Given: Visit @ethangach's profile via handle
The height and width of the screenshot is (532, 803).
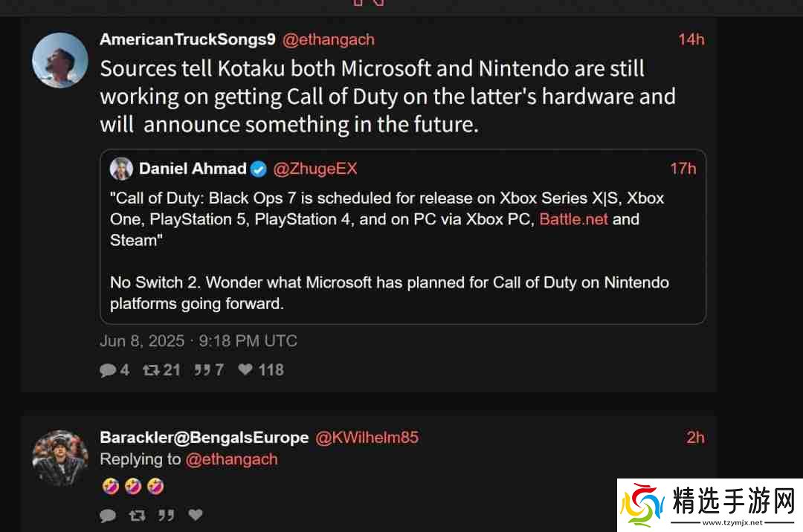Looking at the screenshot, I should point(328,39).
